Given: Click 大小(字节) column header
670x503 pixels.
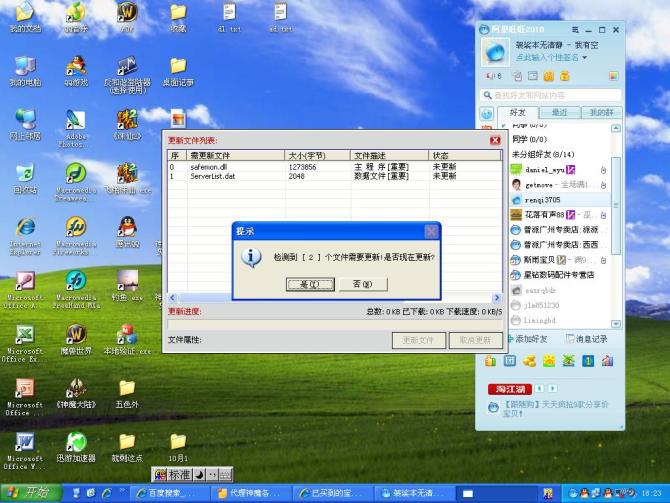Looking at the screenshot, I should [x=317, y=155].
